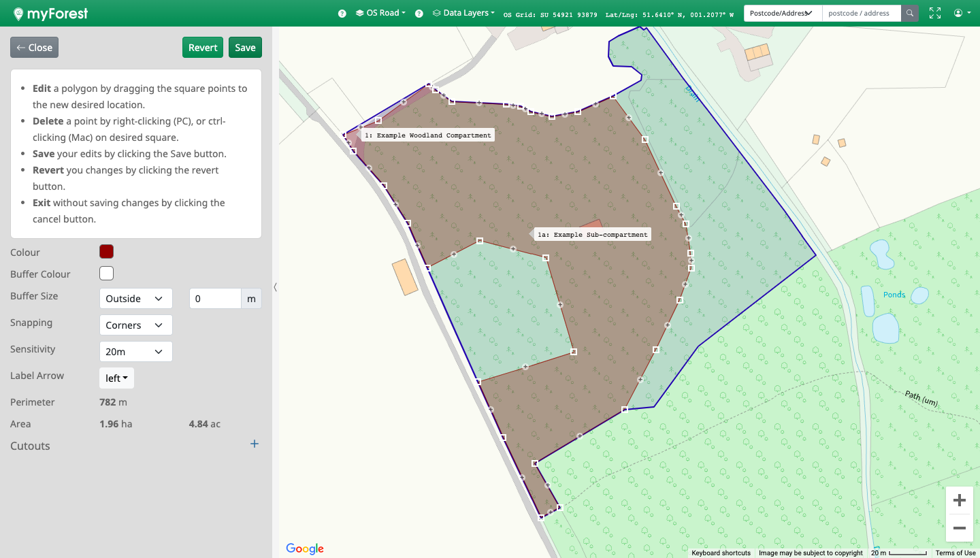Open help icon beside OS Road
Screen dimensions: 980x558
click(342, 14)
